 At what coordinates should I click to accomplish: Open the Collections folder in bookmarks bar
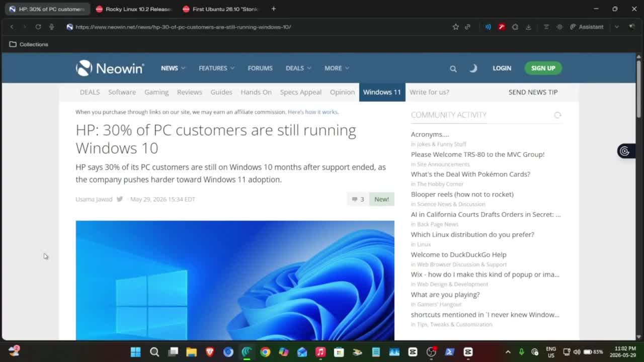pos(29,44)
